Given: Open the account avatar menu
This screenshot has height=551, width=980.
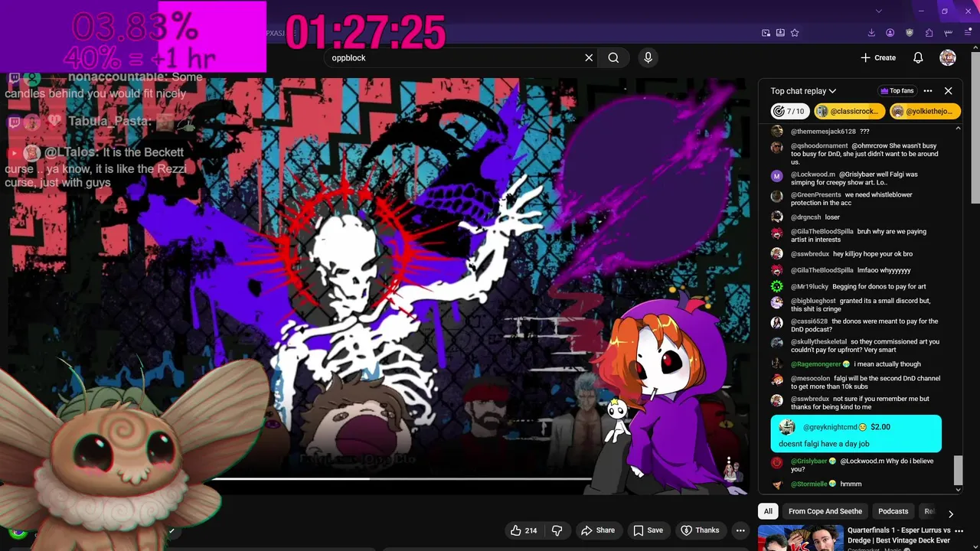Looking at the screenshot, I should (x=948, y=57).
